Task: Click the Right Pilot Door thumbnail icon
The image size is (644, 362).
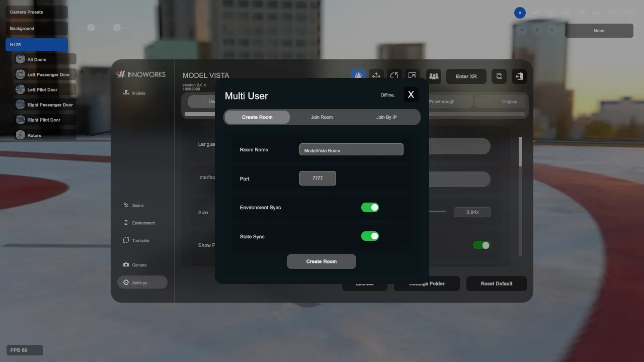Action: click(21, 120)
